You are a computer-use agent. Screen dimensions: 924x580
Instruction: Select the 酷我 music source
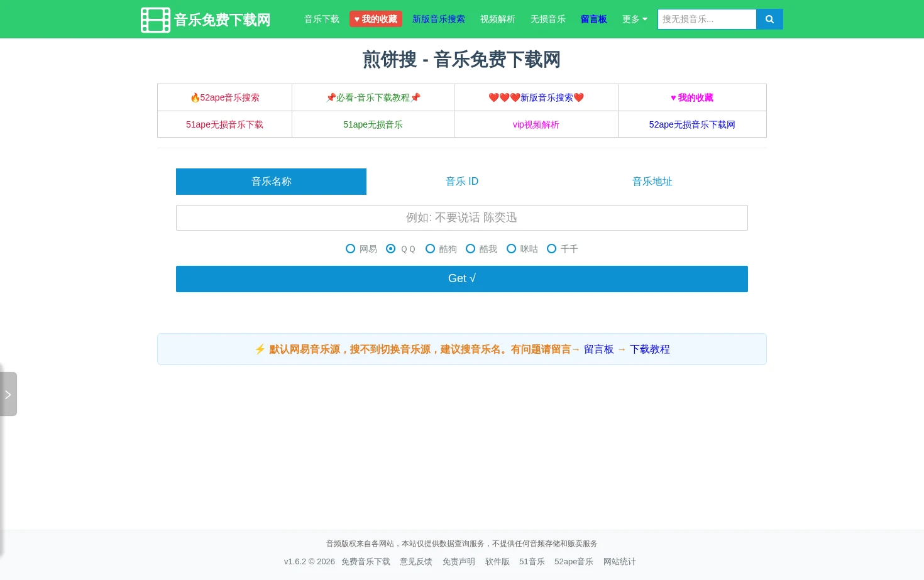[x=470, y=249]
